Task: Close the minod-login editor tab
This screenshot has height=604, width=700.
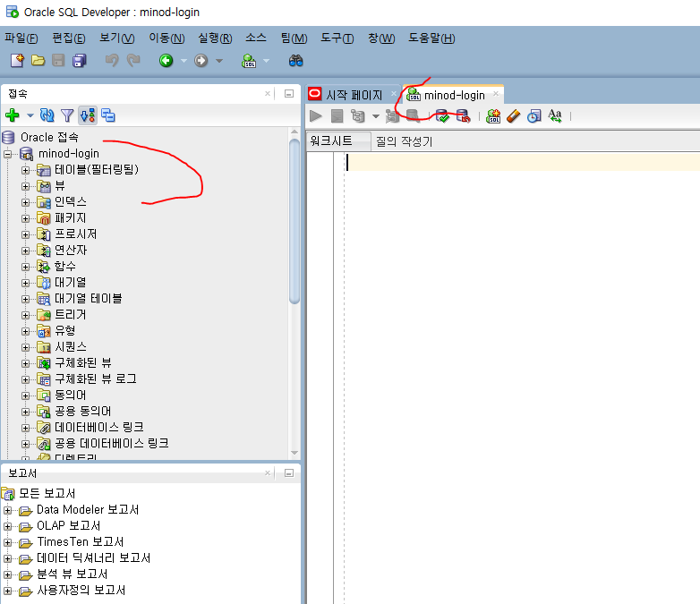Action: click(496, 93)
